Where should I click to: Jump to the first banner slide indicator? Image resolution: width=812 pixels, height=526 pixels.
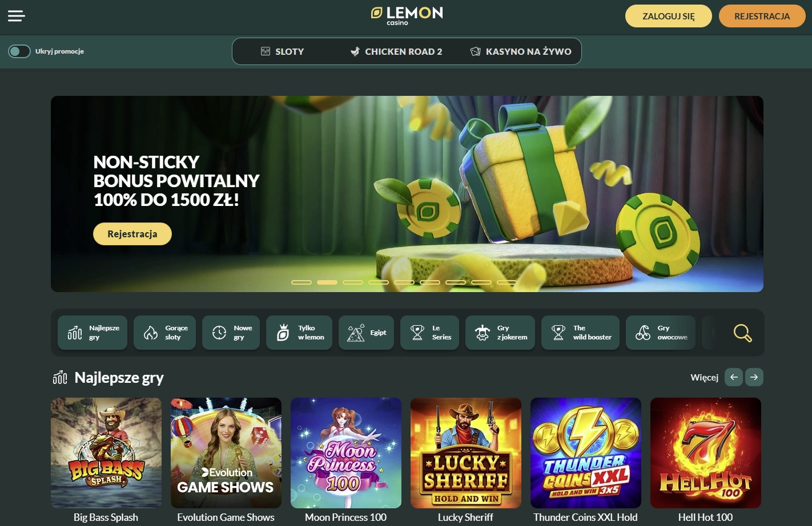point(302,282)
